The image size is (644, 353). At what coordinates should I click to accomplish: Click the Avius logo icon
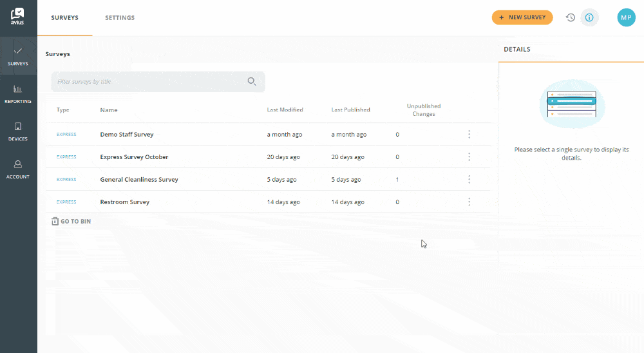click(18, 15)
